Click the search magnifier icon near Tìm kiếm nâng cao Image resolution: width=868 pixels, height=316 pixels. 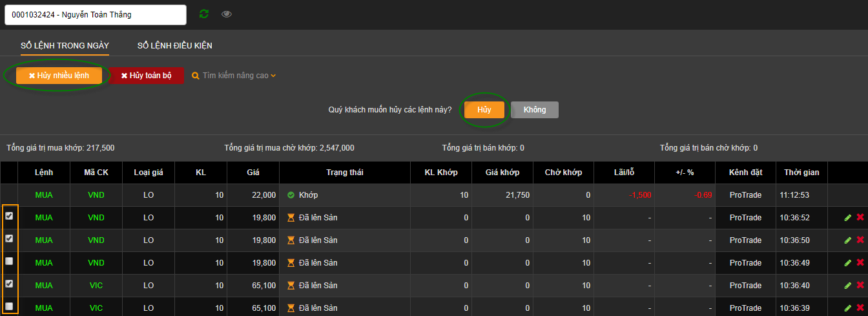[x=196, y=76]
